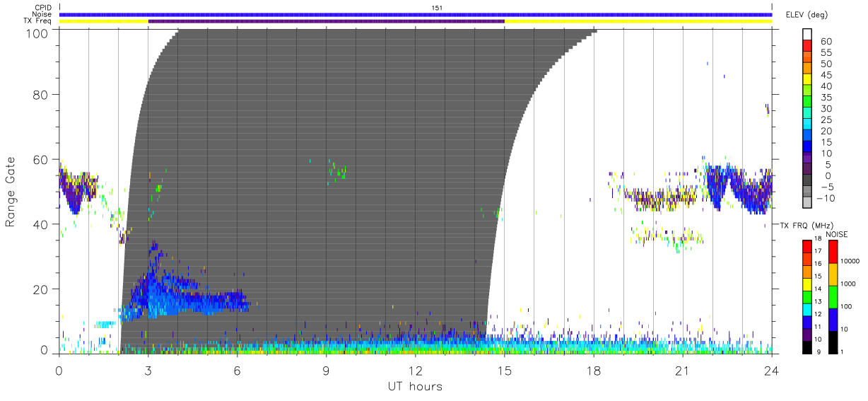Click the UT hours tick label 18
The width and height of the screenshot is (868, 401).
tap(594, 370)
